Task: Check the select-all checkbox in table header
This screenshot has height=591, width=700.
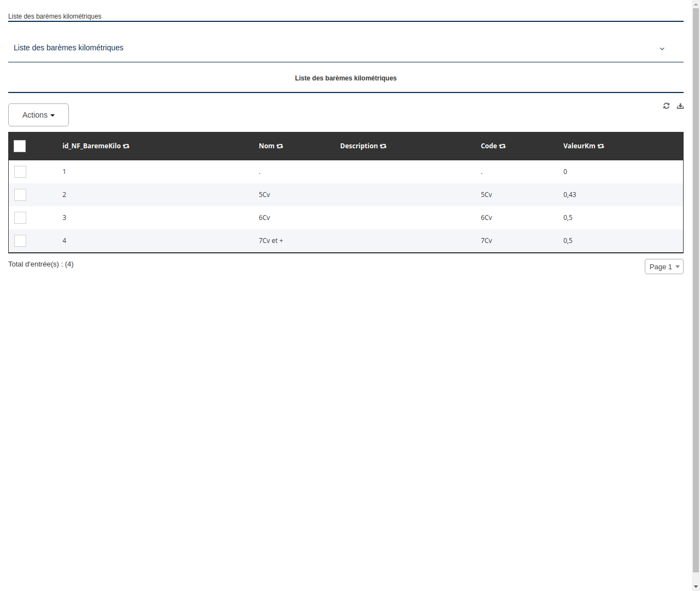Action: pyautogui.click(x=20, y=146)
